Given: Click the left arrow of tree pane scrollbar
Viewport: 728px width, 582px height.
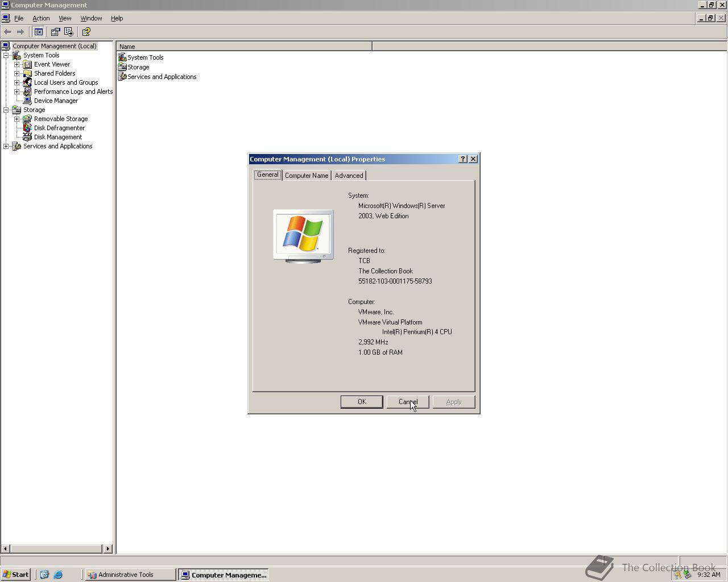Looking at the screenshot, I should (x=6, y=548).
